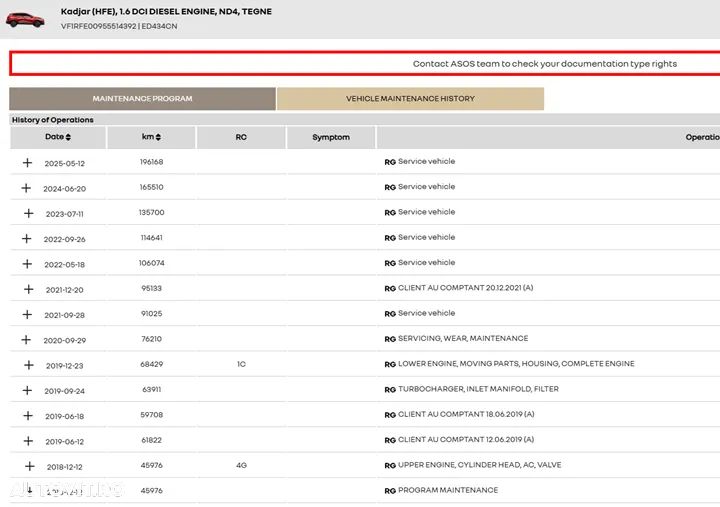Image resolution: width=720 pixels, height=507 pixels.
Task: Click the History of Operations heading
Action: (53, 120)
